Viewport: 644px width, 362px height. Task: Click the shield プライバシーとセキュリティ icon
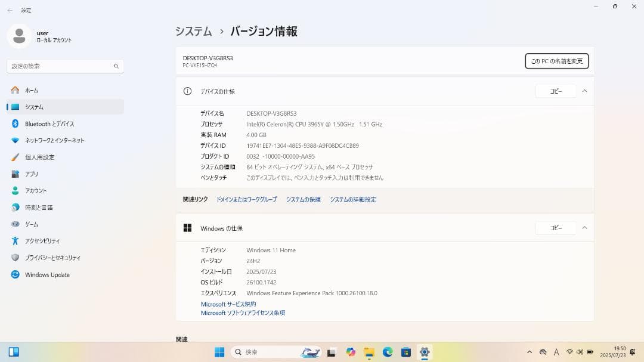point(15,258)
